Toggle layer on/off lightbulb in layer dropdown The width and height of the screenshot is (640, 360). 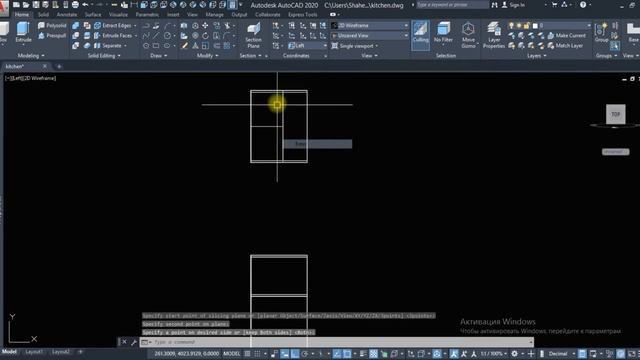511,25
